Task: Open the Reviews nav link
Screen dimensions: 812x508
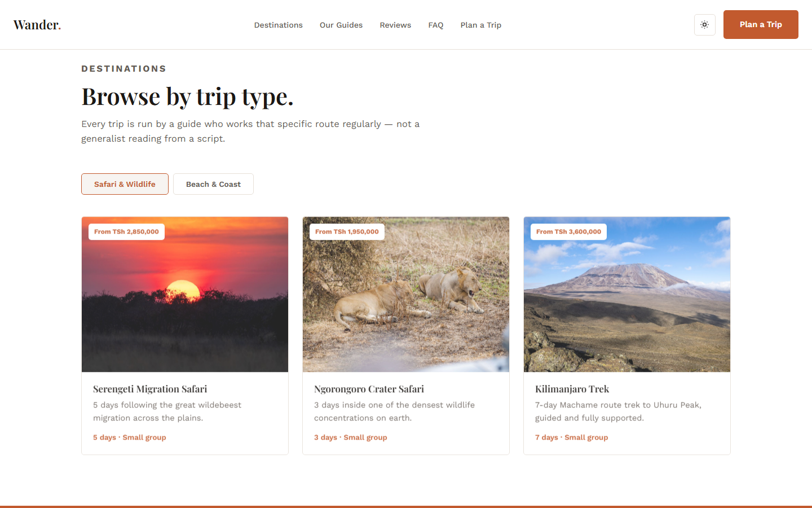Action: pos(395,25)
